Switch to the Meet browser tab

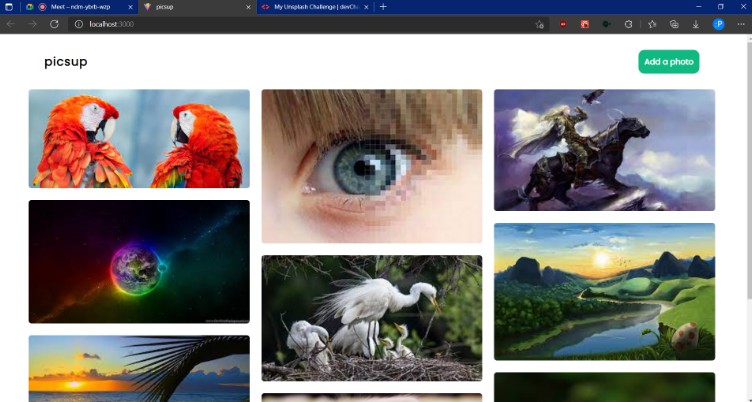tap(79, 7)
